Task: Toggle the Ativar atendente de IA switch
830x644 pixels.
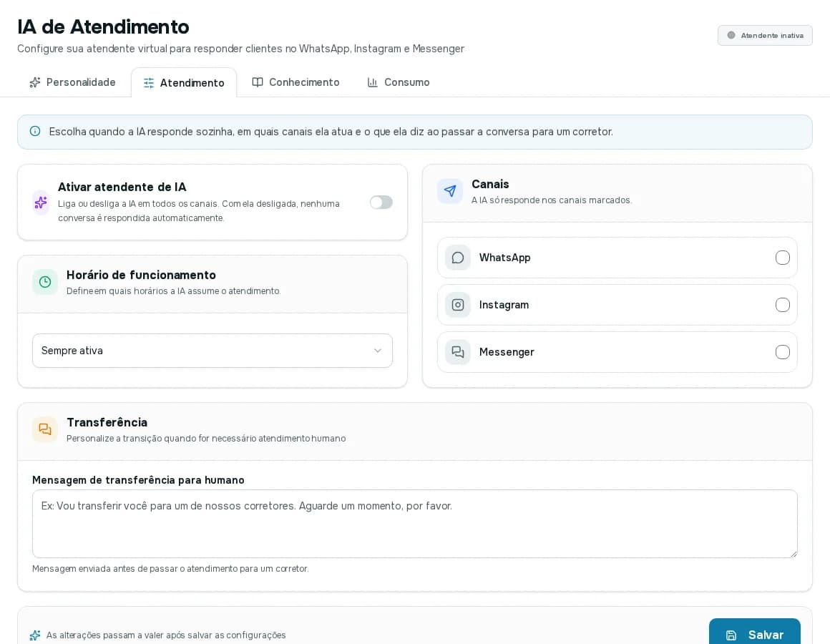Action: pyautogui.click(x=381, y=202)
